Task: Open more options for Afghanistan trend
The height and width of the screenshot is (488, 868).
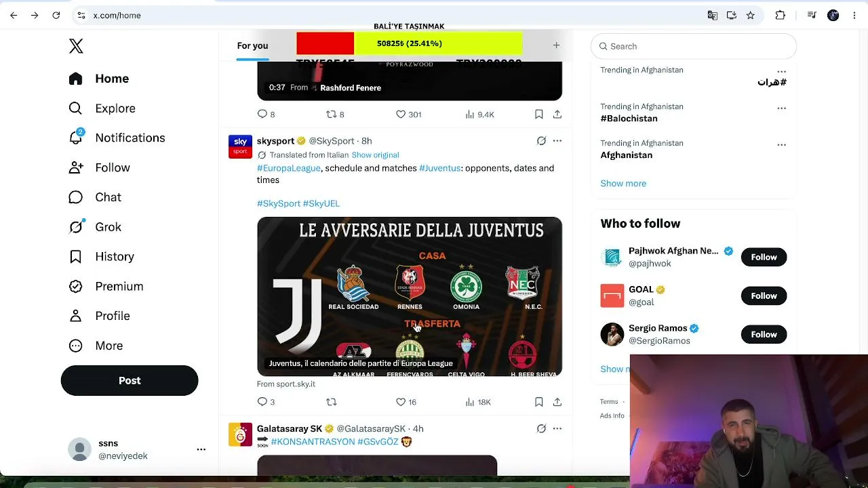Action: point(781,144)
